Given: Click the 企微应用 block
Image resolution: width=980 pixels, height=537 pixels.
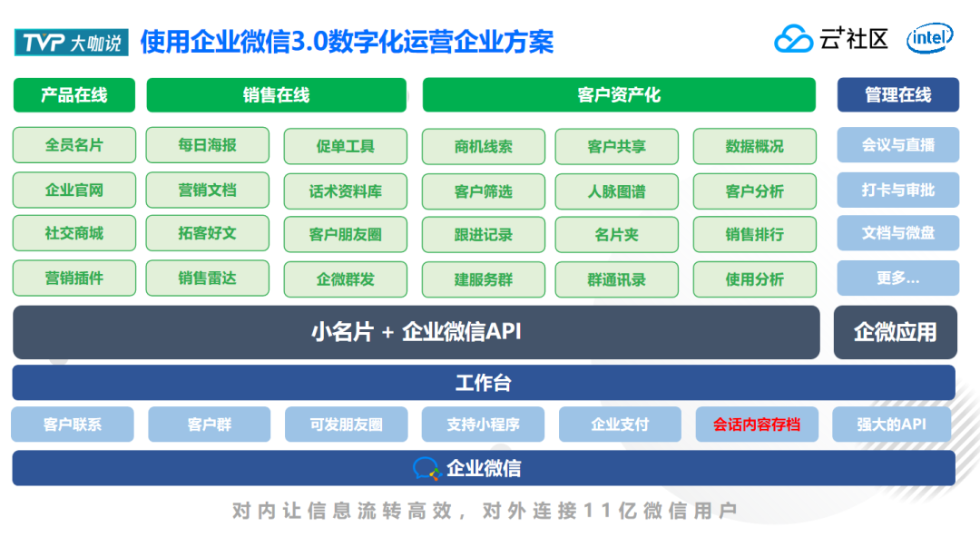Looking at the screenshot, I should point(895,332).
